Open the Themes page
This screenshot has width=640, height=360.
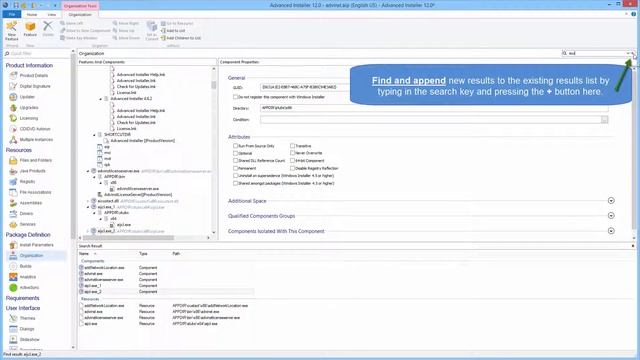[x=23, y=318]
